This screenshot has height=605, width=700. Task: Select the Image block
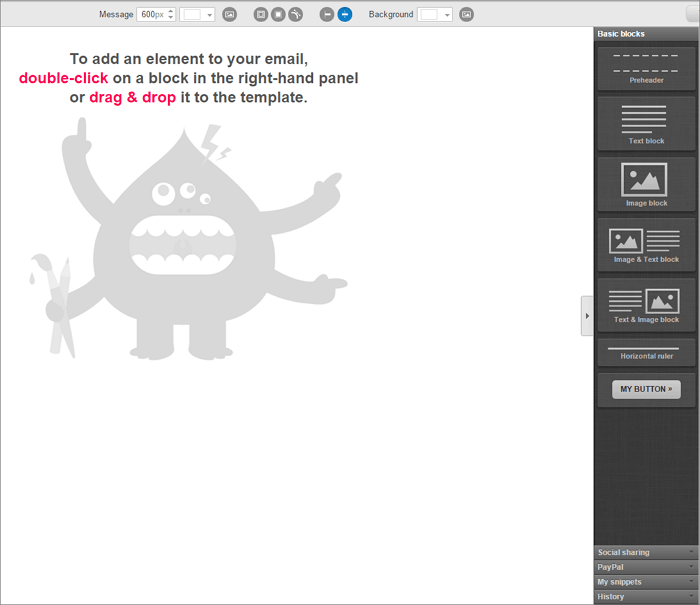646,184
